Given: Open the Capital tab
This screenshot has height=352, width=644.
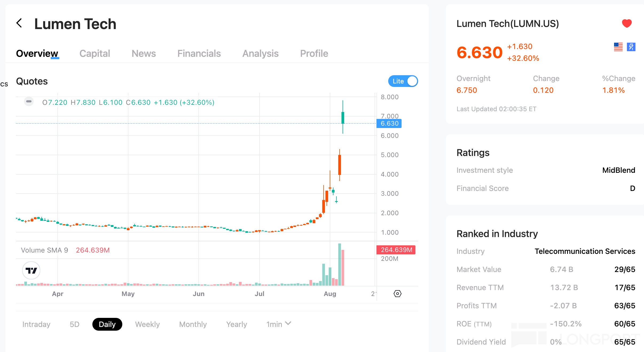Looking at the screenshot, I should 95,53.
